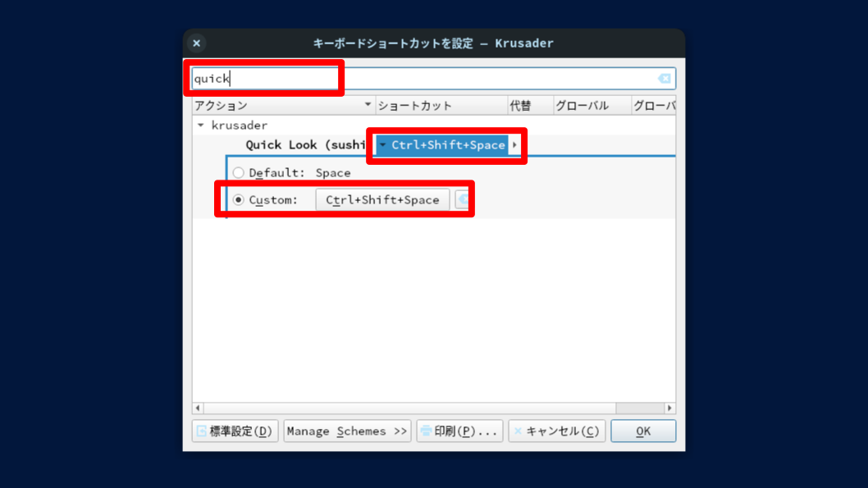Select the Default: Space radio option

pos(239,173)
